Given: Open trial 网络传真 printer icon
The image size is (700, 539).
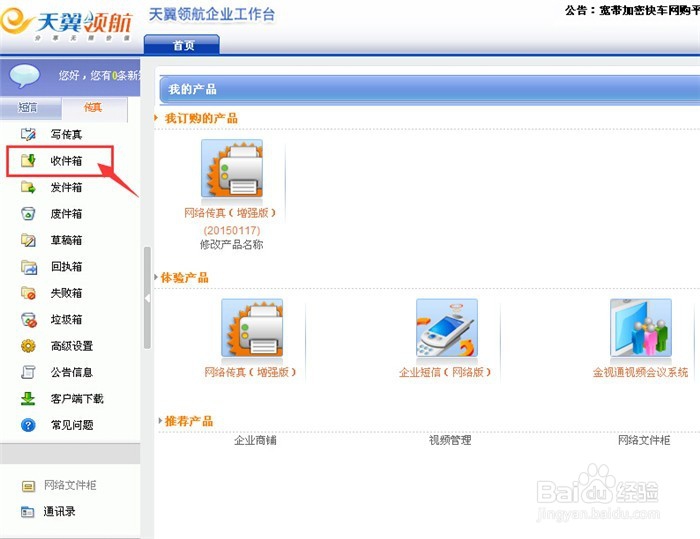Looking at the screenshot, I should pos(252,328).
